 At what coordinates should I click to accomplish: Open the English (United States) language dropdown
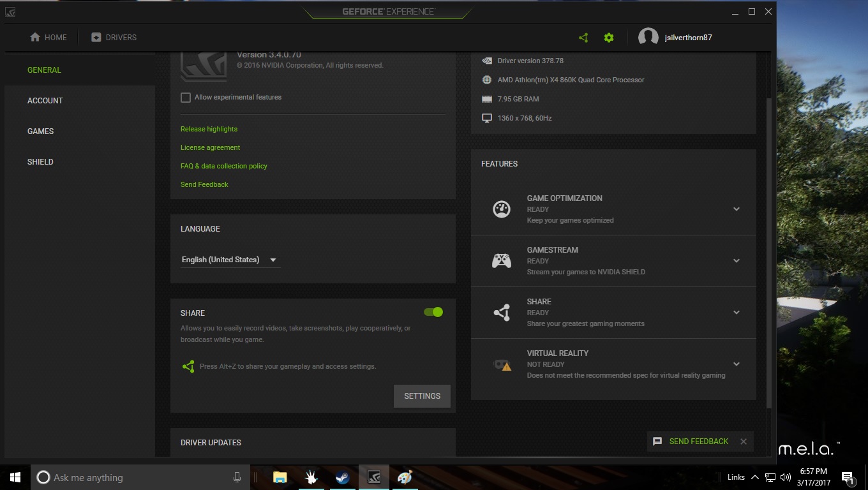230,260
